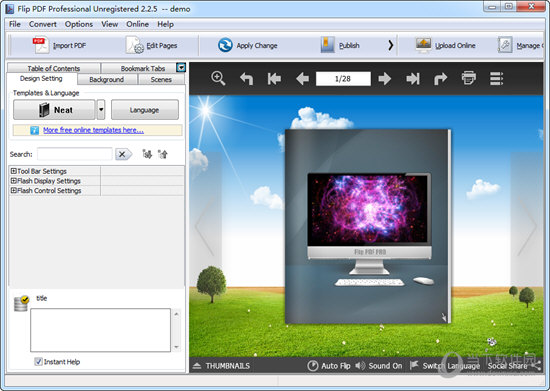Clear the search with X button
The height and width of the screenshot is (391, 550).
123,154
